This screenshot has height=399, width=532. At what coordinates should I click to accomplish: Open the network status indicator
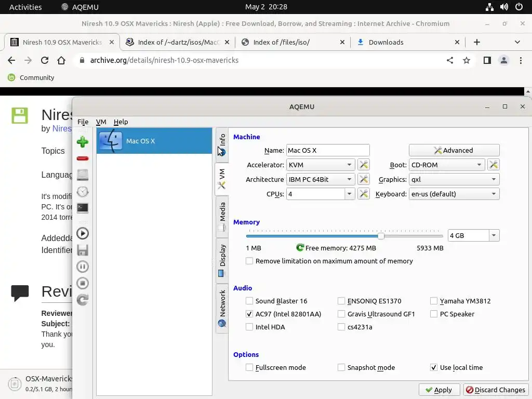[x=489, y=7]
